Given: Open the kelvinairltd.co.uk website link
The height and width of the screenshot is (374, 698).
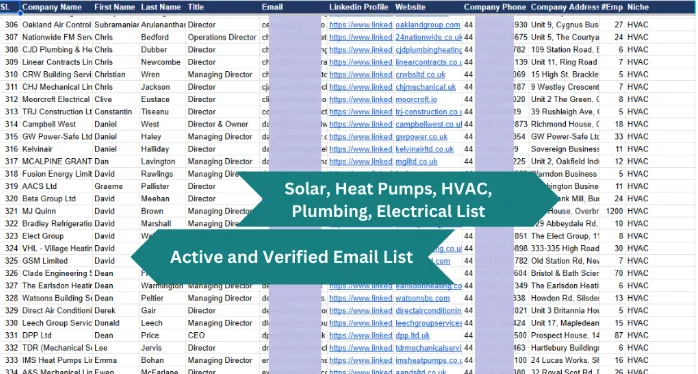Looking at the screenshot, I should coord(425,150).
